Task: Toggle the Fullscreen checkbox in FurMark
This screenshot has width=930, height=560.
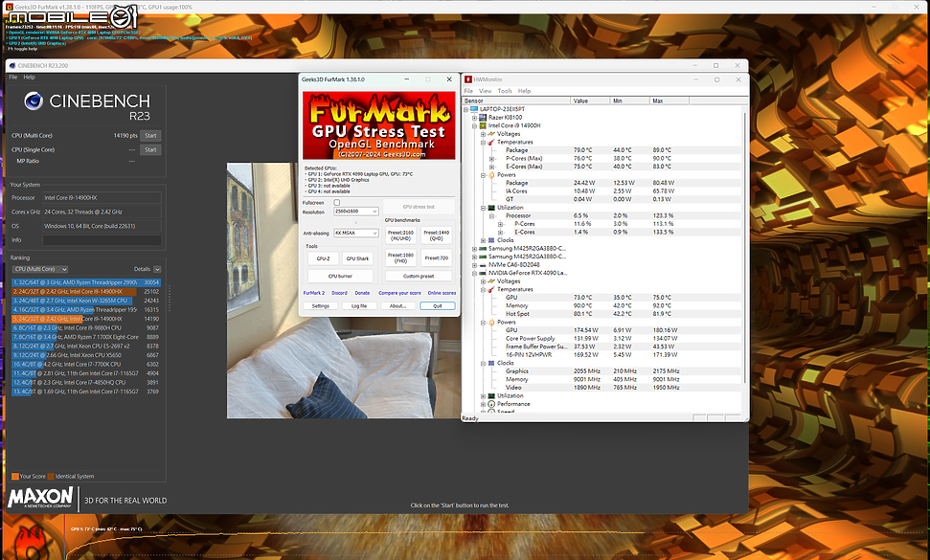Action: pyautogui.click(x=337, y=203)
